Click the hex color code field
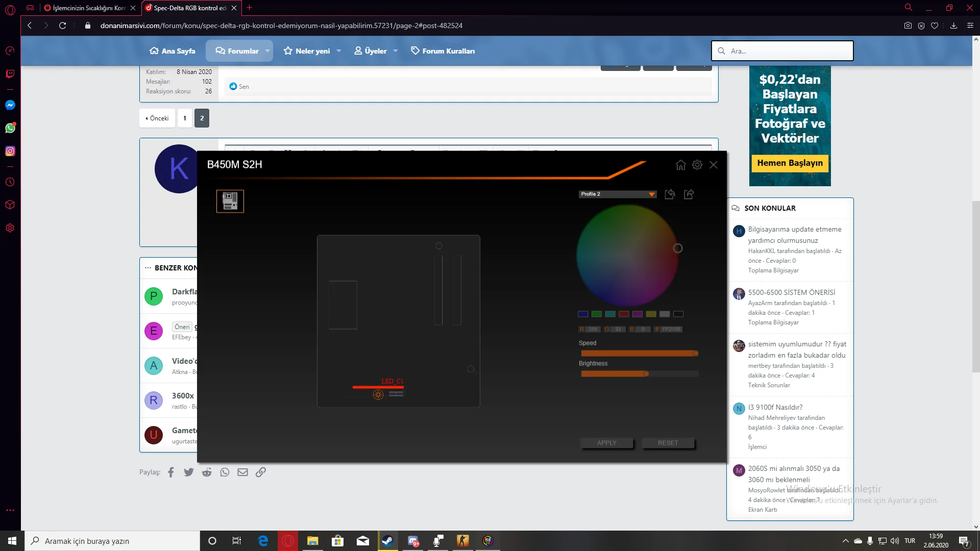This screenshot has width=980, height=551. [671, 330]
